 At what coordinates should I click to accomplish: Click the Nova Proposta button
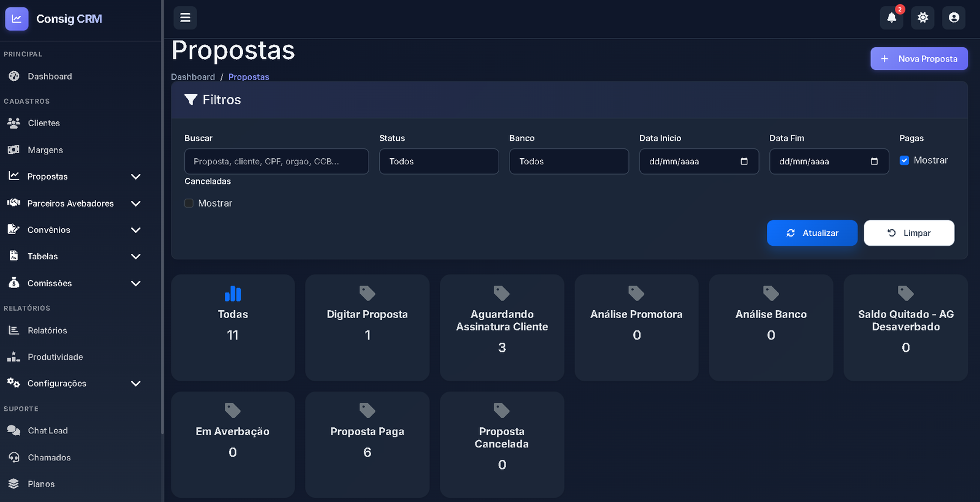[919, 59]
